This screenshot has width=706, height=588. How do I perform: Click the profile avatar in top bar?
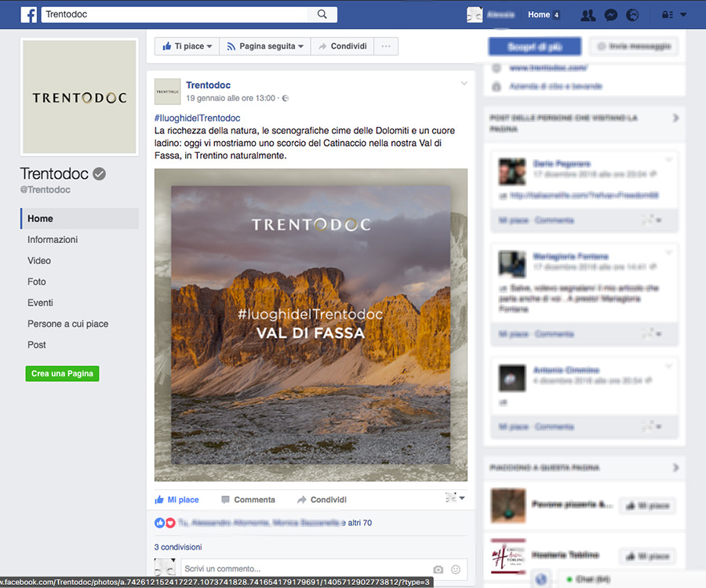475,15
